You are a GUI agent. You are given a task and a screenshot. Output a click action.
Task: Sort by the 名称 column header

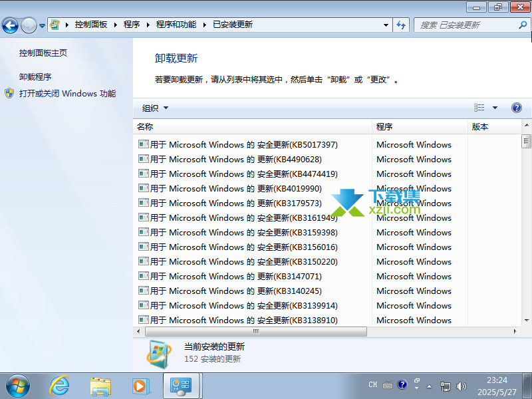point(253,127)
